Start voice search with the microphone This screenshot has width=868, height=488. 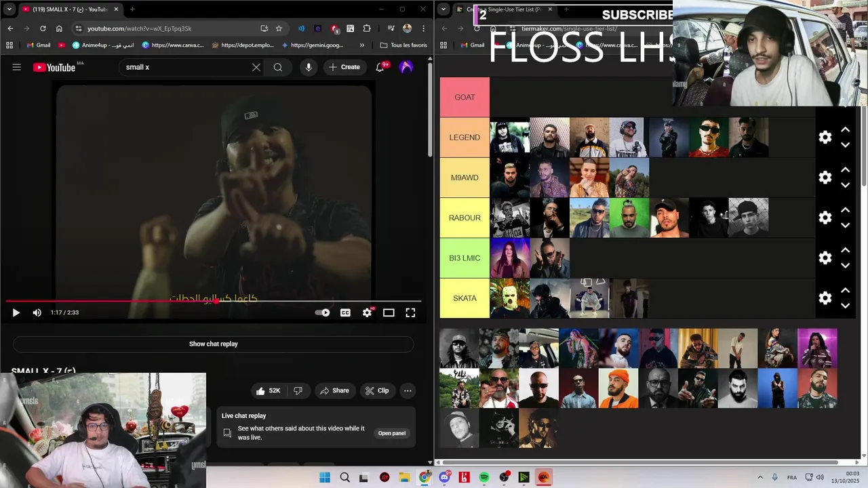click(309, 67)
